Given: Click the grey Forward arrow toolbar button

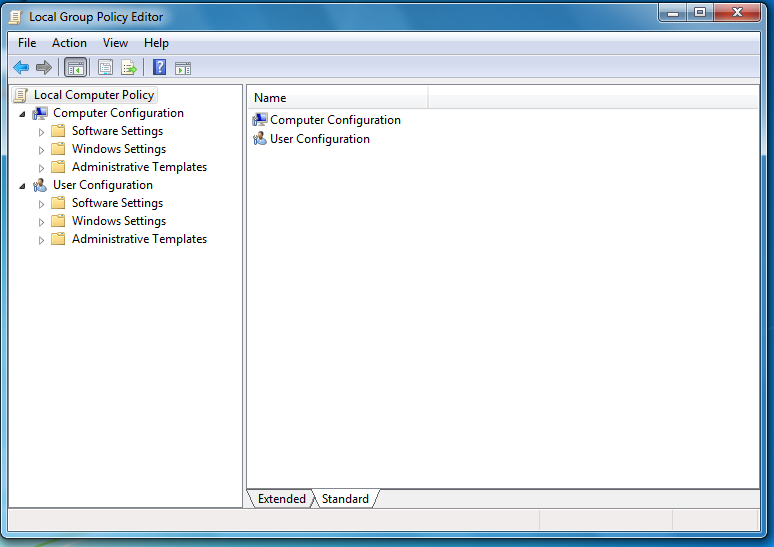Looking at the screenshot, I should click(x=44, y=67).
